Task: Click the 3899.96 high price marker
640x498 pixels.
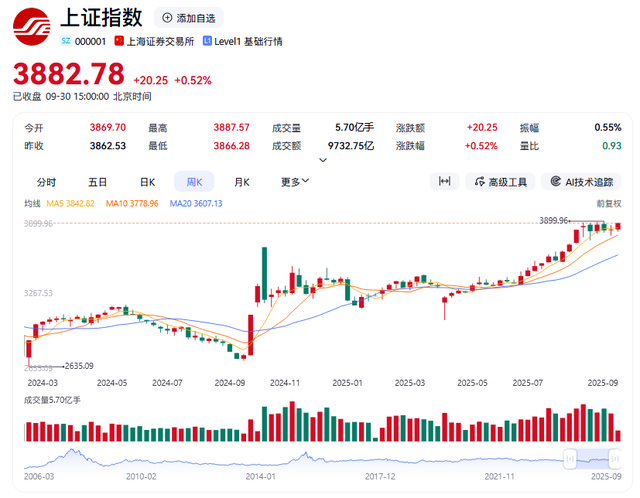Action: click(553, 220)
